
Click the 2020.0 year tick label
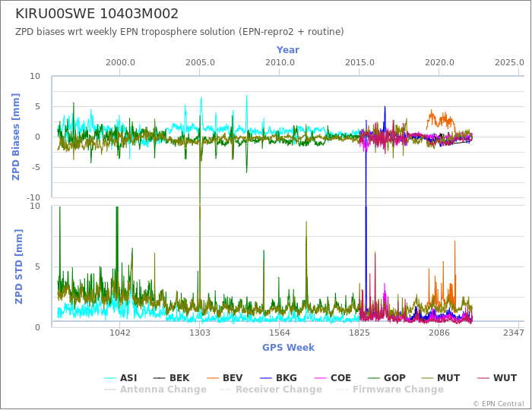pos(439,63)
